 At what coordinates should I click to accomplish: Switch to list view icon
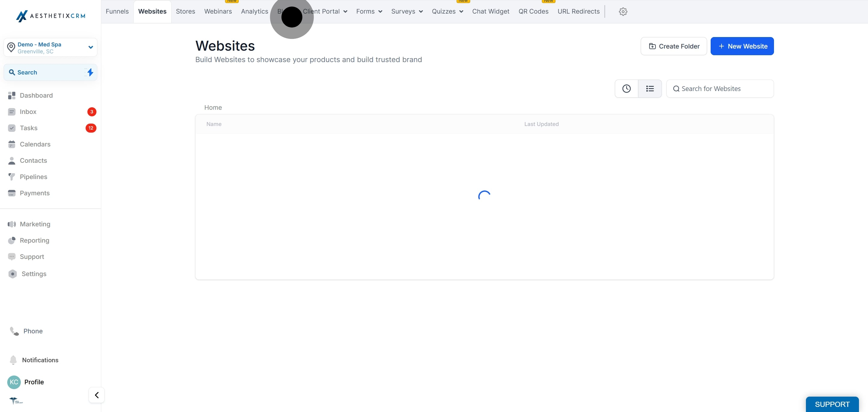pyautogui.click(x=650, y=89)
